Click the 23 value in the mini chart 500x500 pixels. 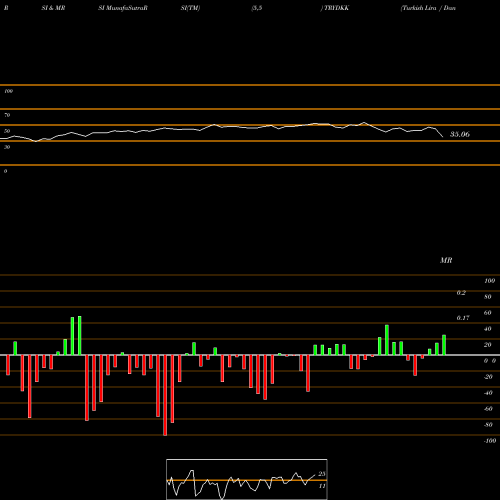[x=322, y=474]
